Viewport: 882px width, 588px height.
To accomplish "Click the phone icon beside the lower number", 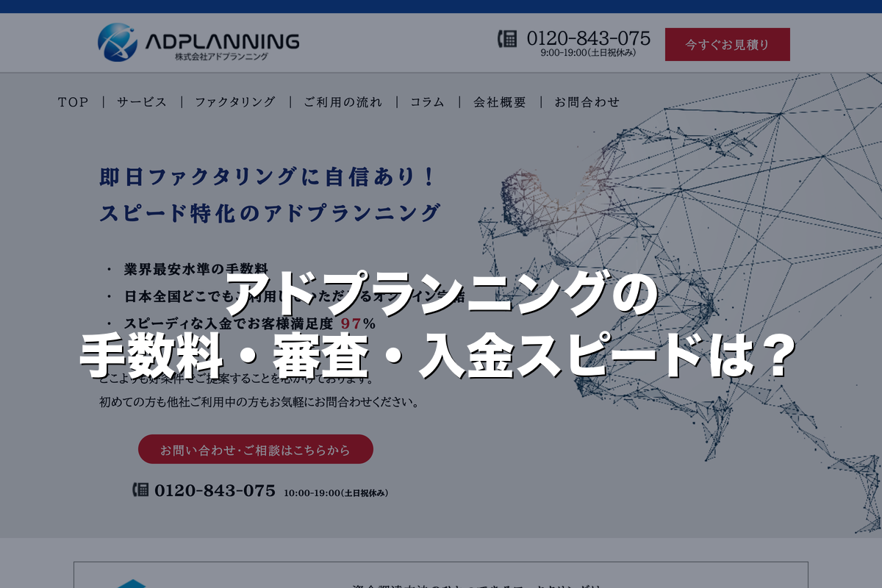I will pos(140,490).
